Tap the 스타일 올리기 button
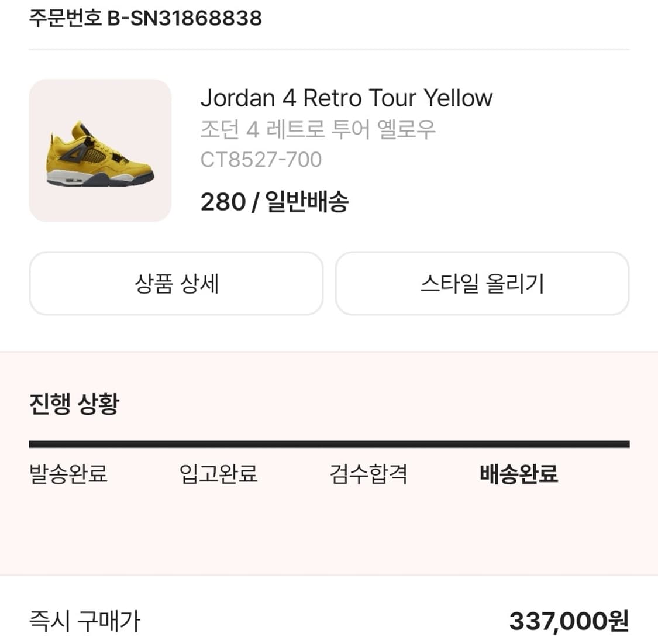 (x=482, y=284)
